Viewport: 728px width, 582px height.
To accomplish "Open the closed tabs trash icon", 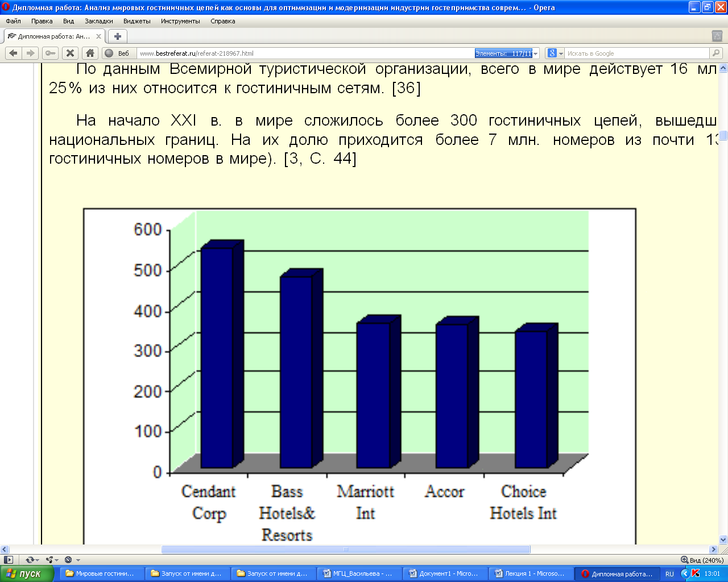I will [717, 36].
